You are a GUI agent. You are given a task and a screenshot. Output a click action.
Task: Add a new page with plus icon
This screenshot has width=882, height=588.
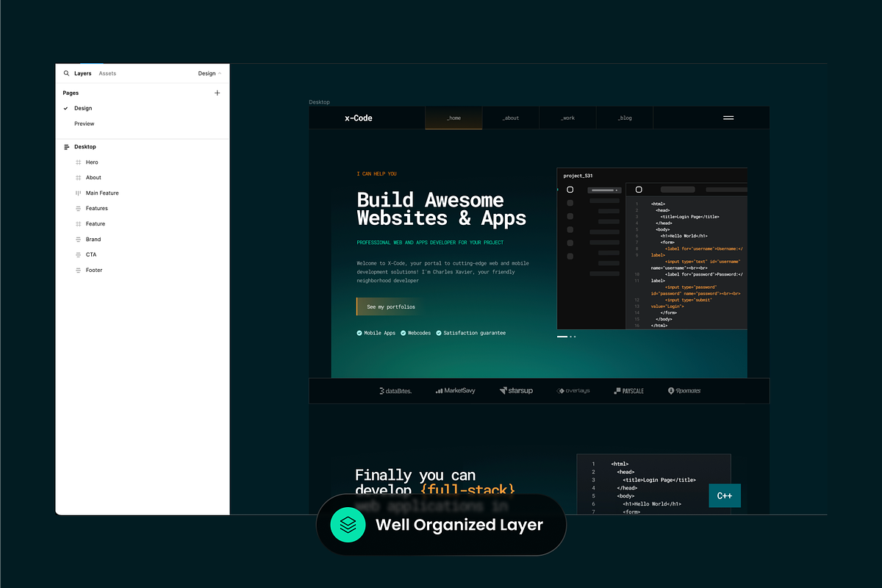click(217, 93)
